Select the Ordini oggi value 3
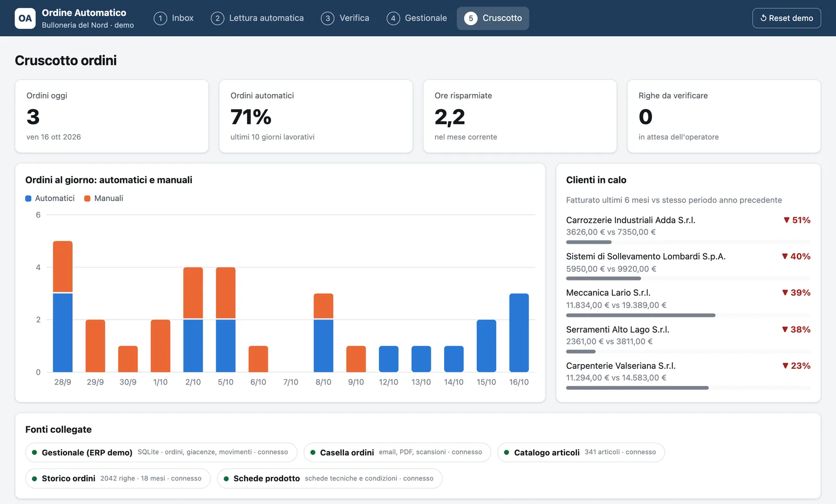 [x=33, y=117]
